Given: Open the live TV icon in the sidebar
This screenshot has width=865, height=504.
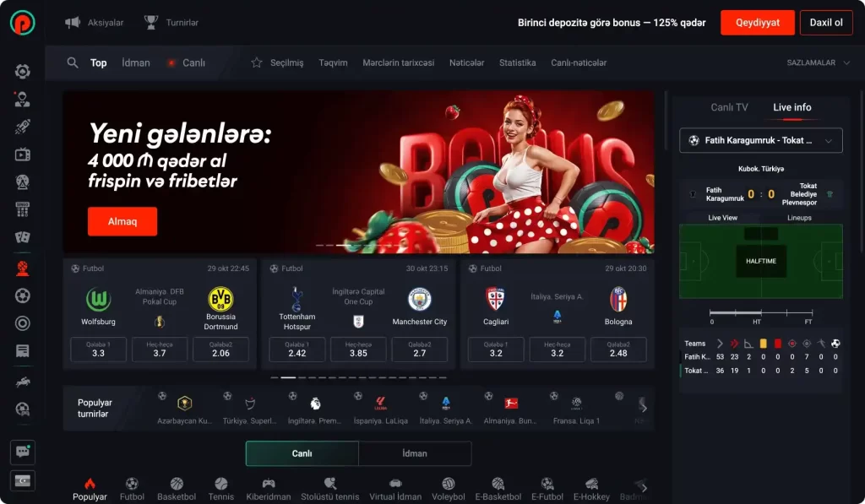Looking at the screenshot, I should pyautogui.click(x=23, y=154).
